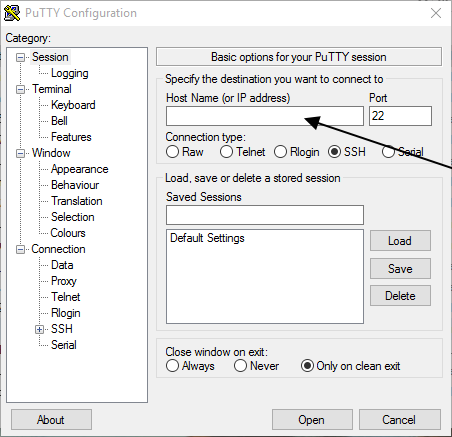Close the PuTTY Configuration window

pos(436,13)
